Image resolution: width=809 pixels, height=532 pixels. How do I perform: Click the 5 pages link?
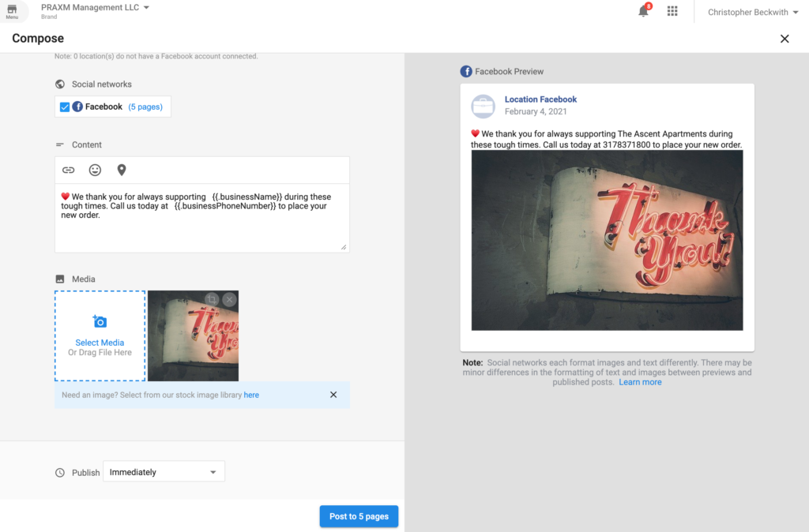coord(145,107)
